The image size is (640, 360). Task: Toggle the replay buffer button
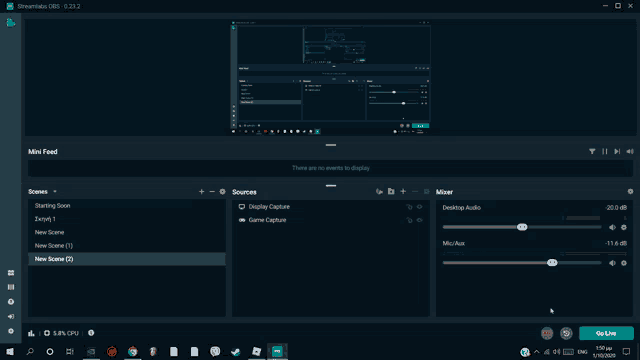[566, 333]
